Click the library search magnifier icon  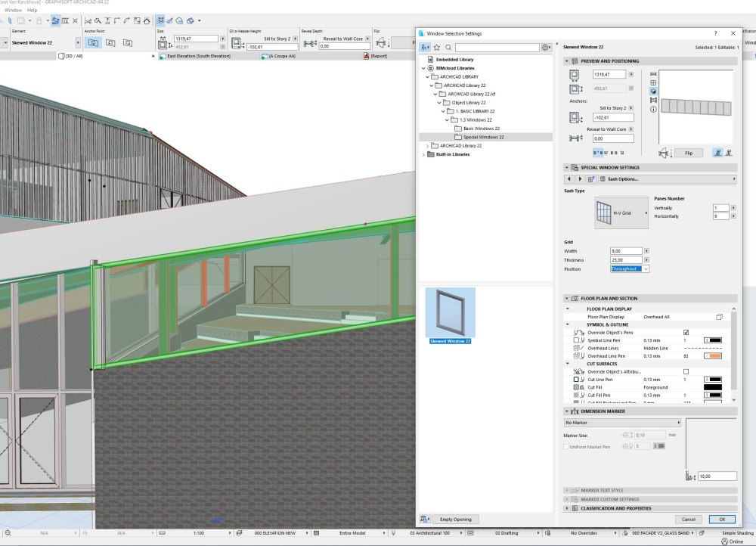[448, 47]
